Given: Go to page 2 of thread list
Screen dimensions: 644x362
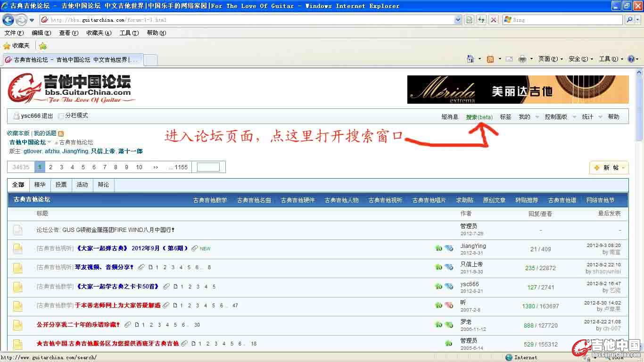Looking at the screenshot, I should 50,167.
